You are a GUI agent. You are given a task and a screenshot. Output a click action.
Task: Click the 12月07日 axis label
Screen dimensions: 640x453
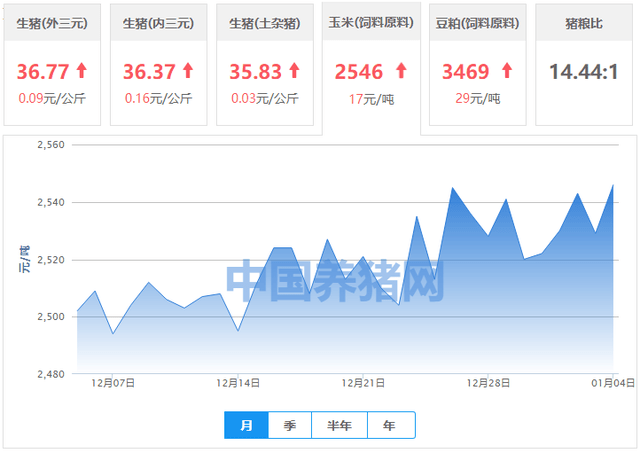coord(113,383)
